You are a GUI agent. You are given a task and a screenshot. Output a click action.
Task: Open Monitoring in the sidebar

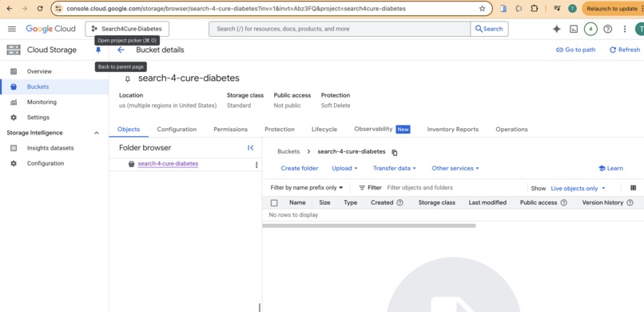pos(54,102)
